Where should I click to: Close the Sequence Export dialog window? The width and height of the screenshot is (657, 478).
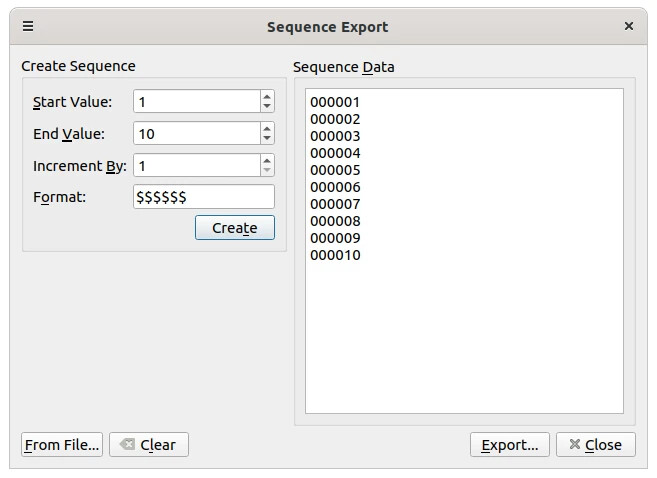pyautogui.click(x=629, y=27)
